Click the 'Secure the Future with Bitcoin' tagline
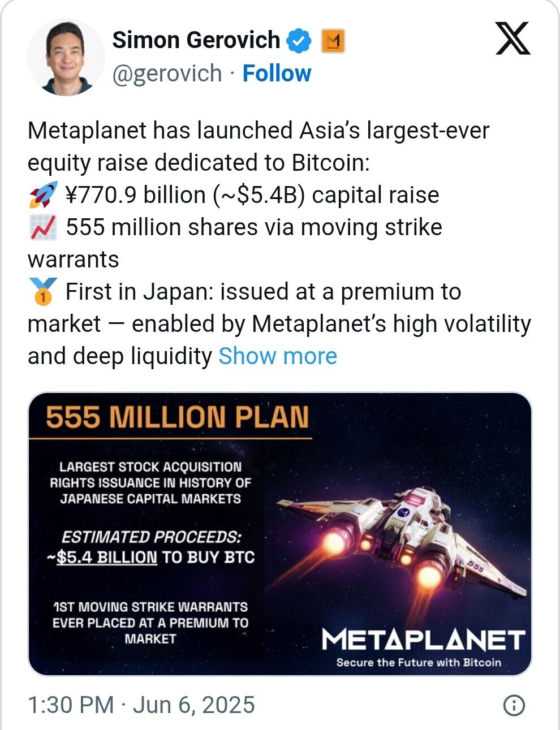This screenshot has height=730, width=560. pos(419,663)
